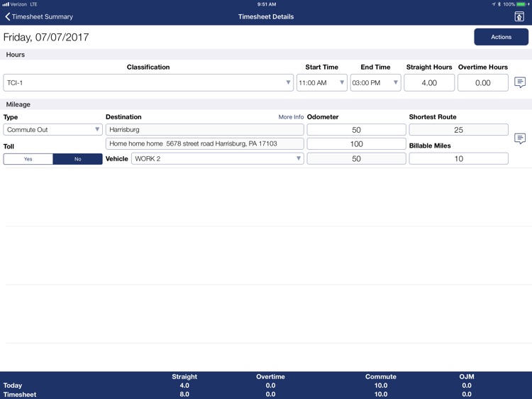The width and height of the screenshot is (532, 399).
Task: Open More Info link for Destination
Action: click(x=291, y=117)
